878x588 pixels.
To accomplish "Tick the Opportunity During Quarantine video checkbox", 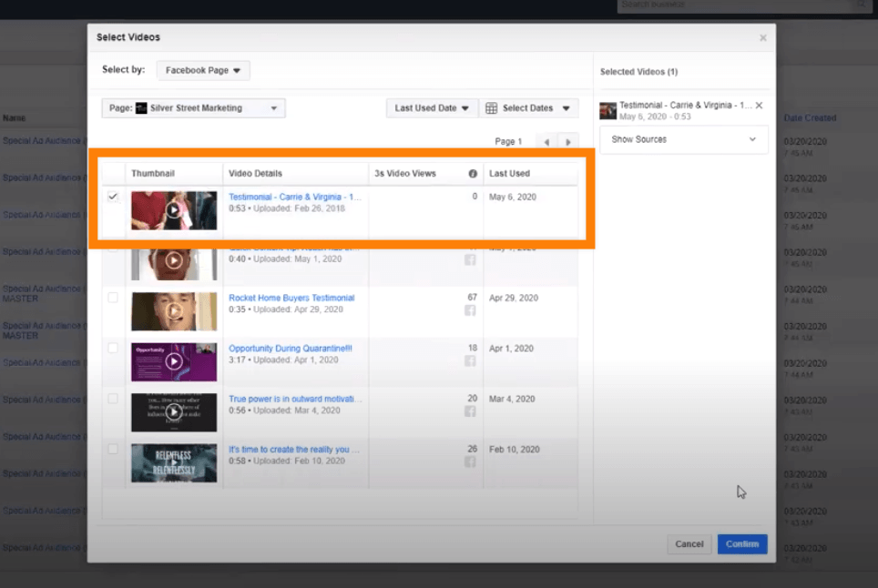I will [x=113, y=348].
